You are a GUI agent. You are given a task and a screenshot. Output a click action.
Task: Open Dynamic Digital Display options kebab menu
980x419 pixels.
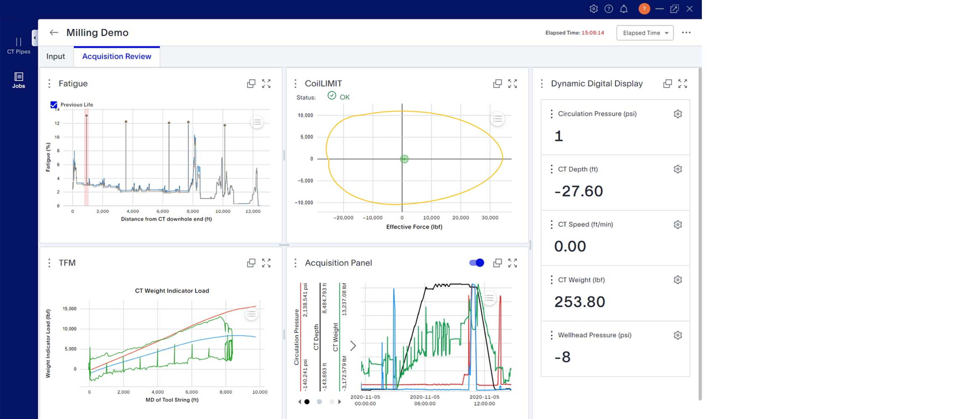542,84
